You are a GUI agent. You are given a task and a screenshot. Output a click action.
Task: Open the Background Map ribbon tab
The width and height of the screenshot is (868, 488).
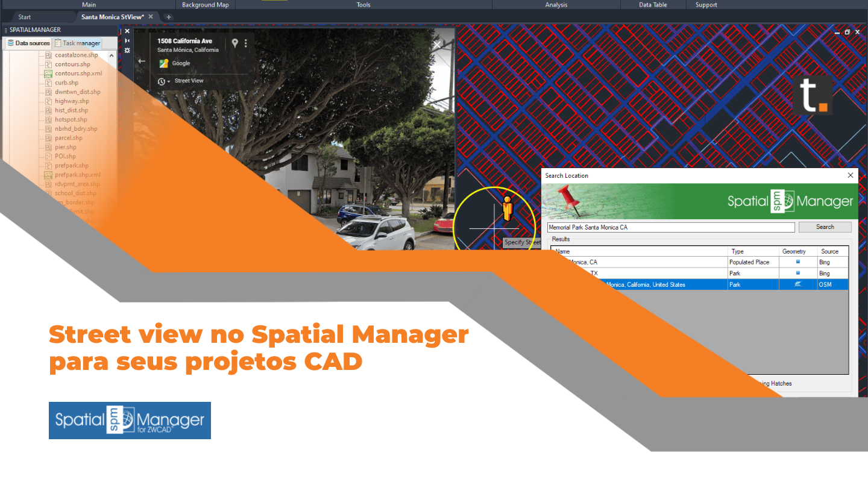coord(205,4)
